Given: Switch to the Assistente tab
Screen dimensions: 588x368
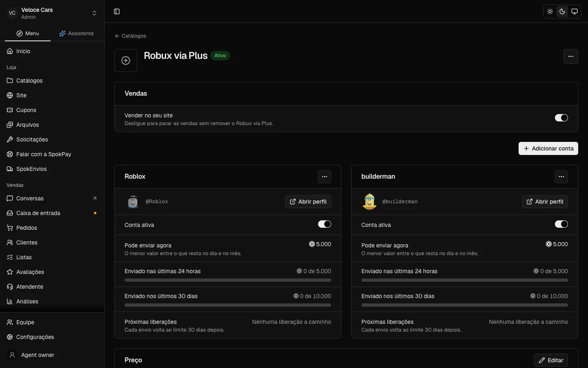Looking at the screenshot, I should point(76,34).
